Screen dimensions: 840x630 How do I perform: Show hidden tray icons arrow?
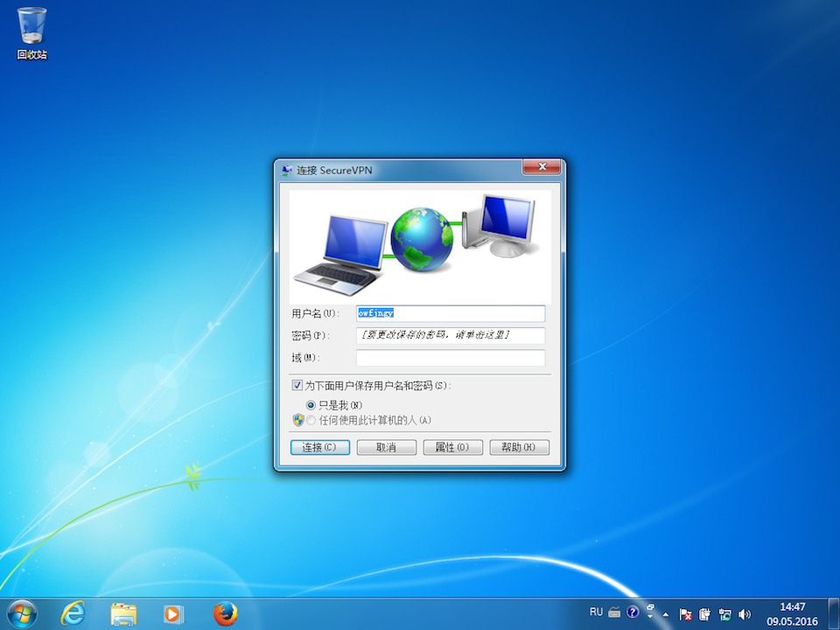pos(666,614)
